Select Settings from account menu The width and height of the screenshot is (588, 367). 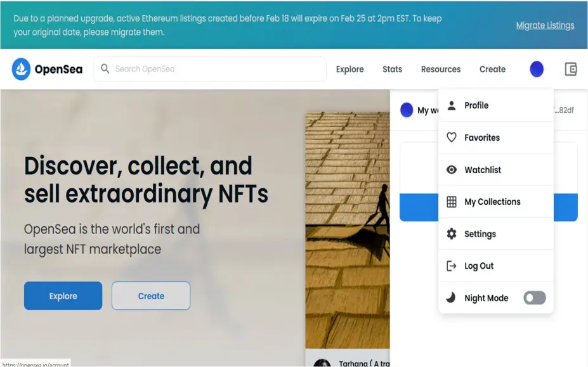pos(496,233)
